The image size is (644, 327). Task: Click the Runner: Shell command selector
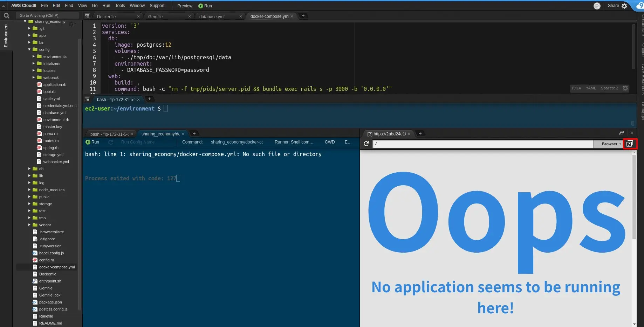(x=294, y=142)
